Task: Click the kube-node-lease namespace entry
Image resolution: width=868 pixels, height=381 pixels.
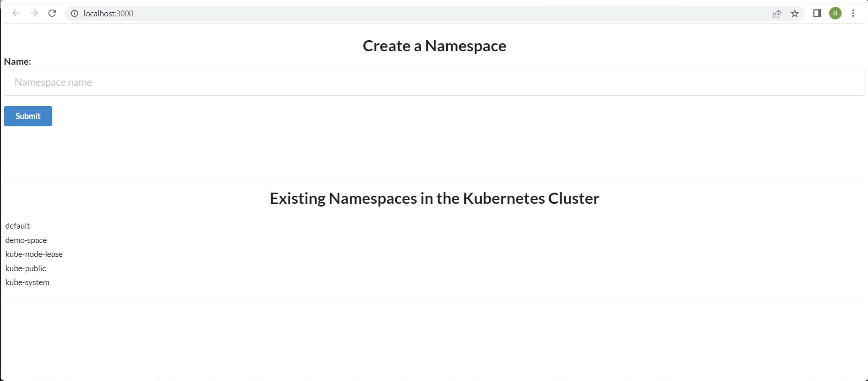Action: [34, 254]
